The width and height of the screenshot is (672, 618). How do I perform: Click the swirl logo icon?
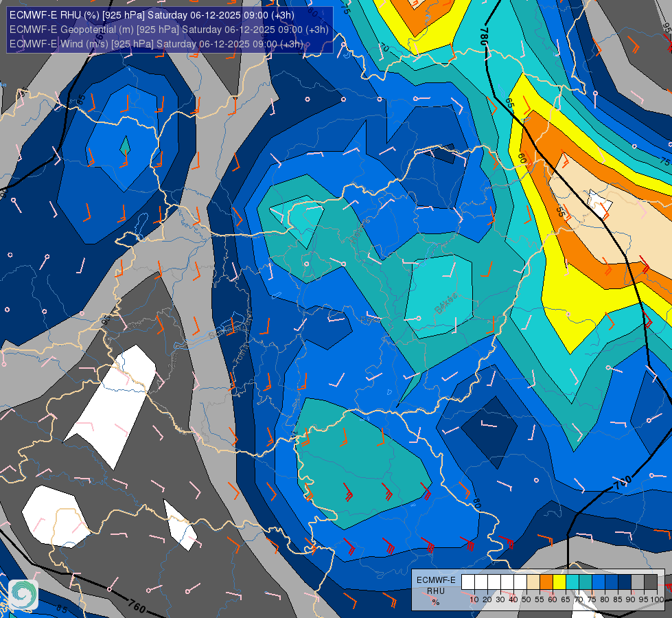[23, 594]
